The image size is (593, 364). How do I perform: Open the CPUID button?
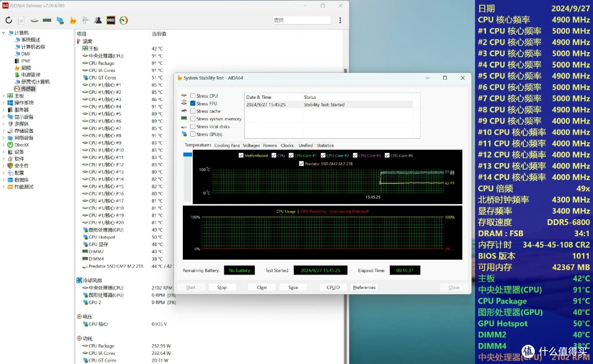(x=333, y=288)
